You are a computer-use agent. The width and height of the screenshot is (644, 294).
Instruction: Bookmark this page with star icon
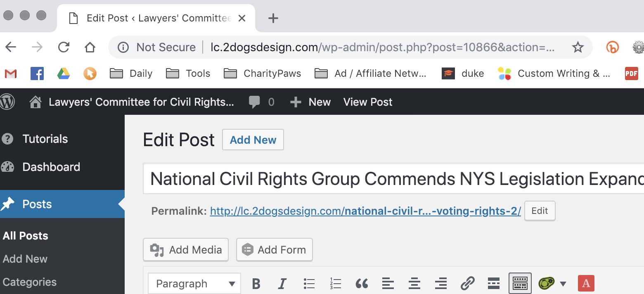tap(578, 47)
